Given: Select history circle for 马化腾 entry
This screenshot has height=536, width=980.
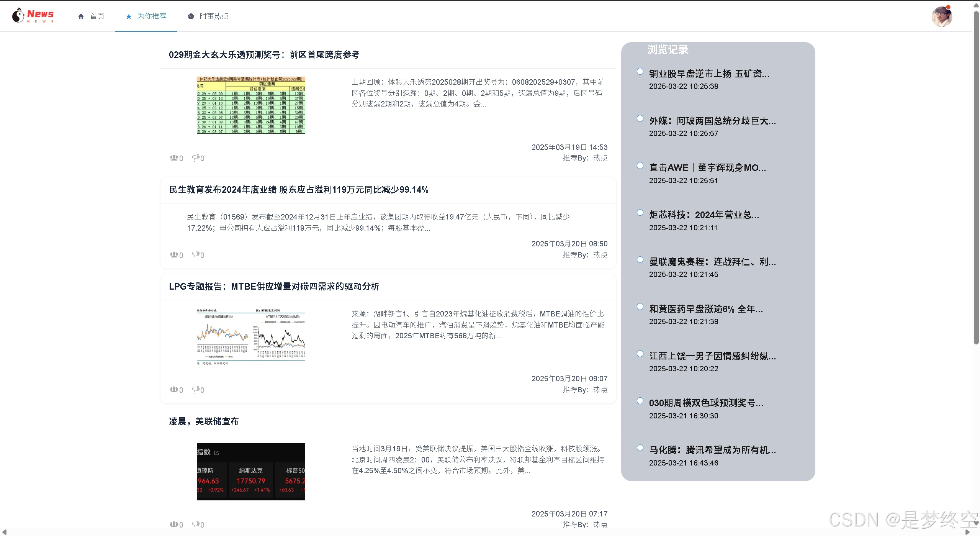Looking at the screenshot, I should coord(640,448).
